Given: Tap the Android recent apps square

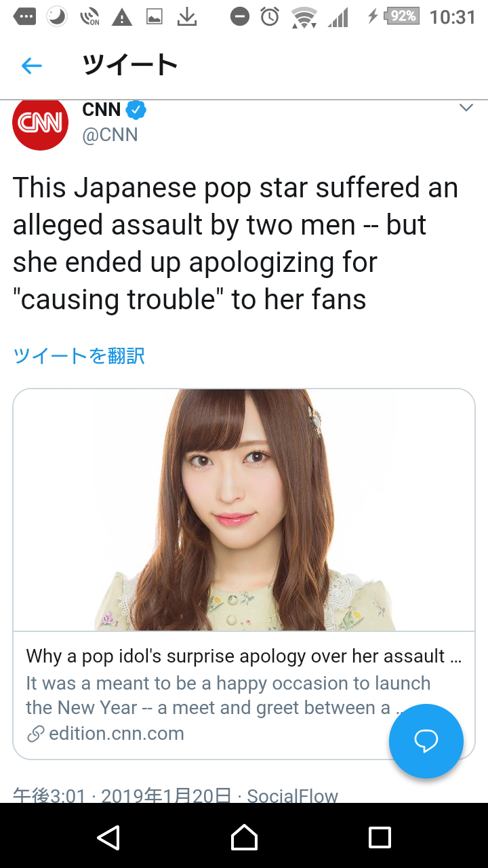Looking at the screenshot, I should [380, 837].
